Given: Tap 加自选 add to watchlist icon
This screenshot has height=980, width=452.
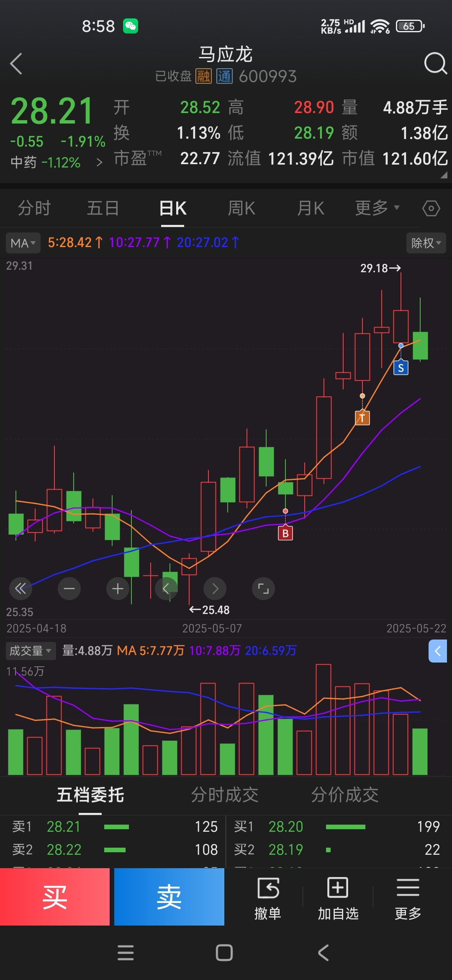Looking at the screenshot, I should (338, 899).
